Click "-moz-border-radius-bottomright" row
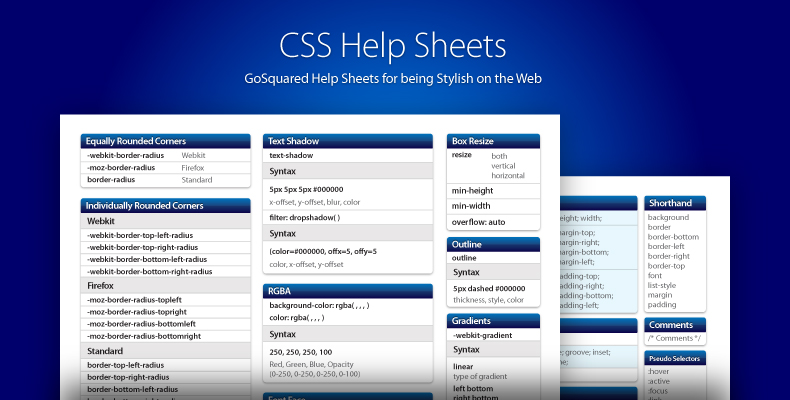 click(165, 336)
